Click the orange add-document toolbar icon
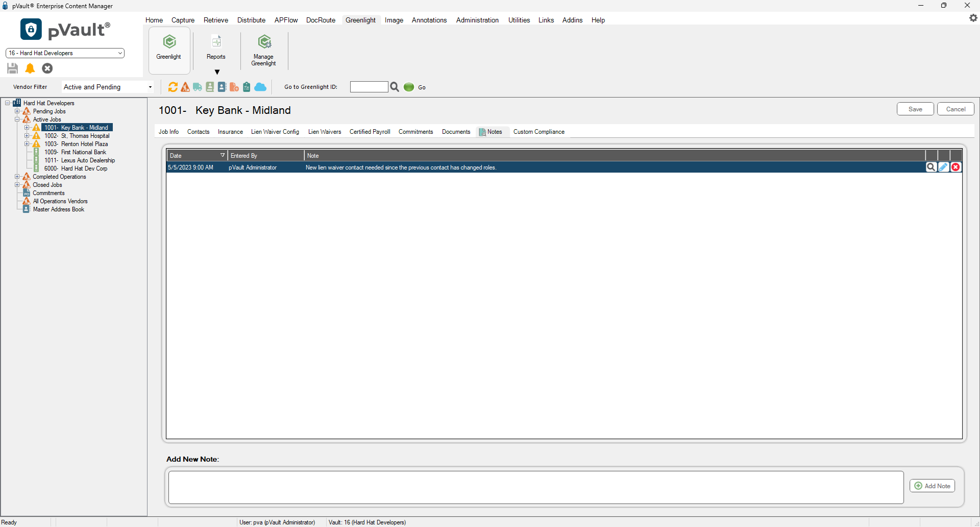This screenshot has height=527, width=980. 234,87
